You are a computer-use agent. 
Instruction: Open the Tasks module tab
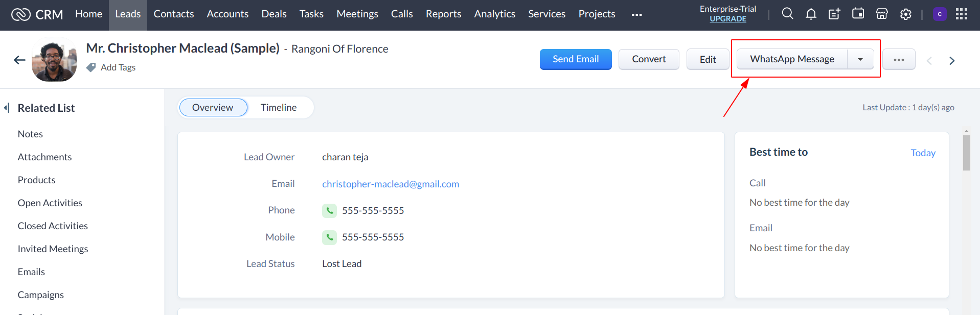[x=311, y=14]
